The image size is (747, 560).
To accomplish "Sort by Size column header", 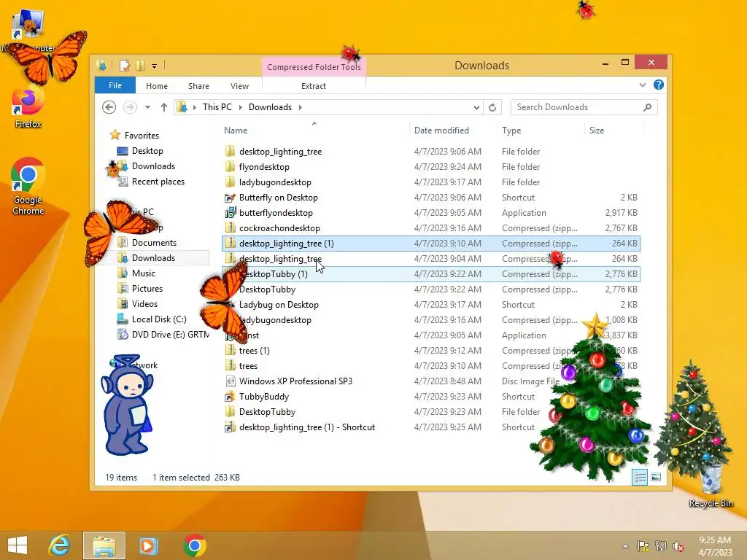I will [597, 131].
